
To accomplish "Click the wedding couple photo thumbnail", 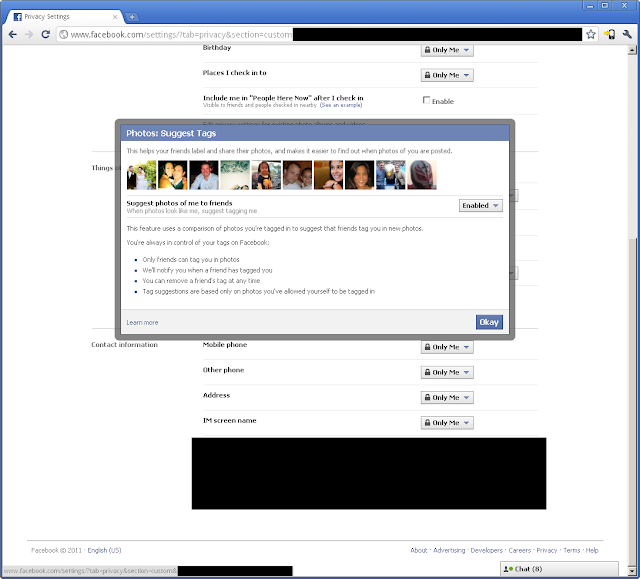I will click(x=142, y=175).
